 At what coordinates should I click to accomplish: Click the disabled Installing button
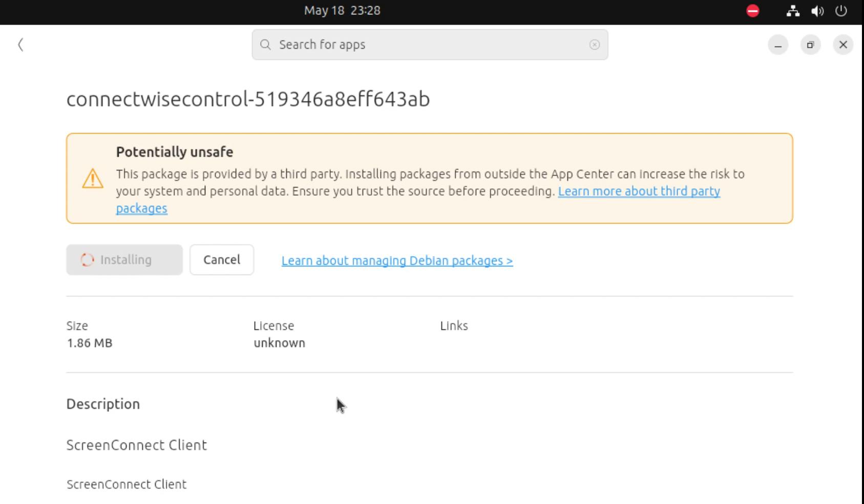[124, 260]
